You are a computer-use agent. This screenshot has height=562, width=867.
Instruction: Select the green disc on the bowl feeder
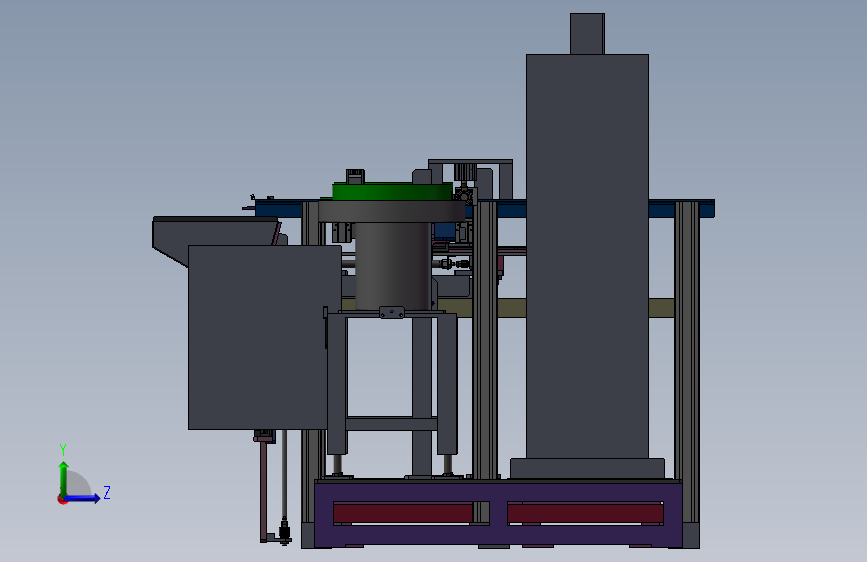(x=392, y=192)
